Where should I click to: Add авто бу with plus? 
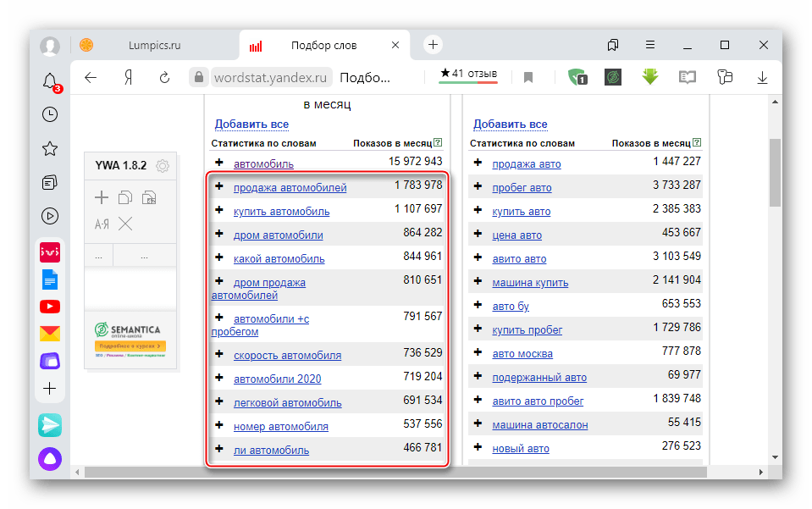point(478,304)
